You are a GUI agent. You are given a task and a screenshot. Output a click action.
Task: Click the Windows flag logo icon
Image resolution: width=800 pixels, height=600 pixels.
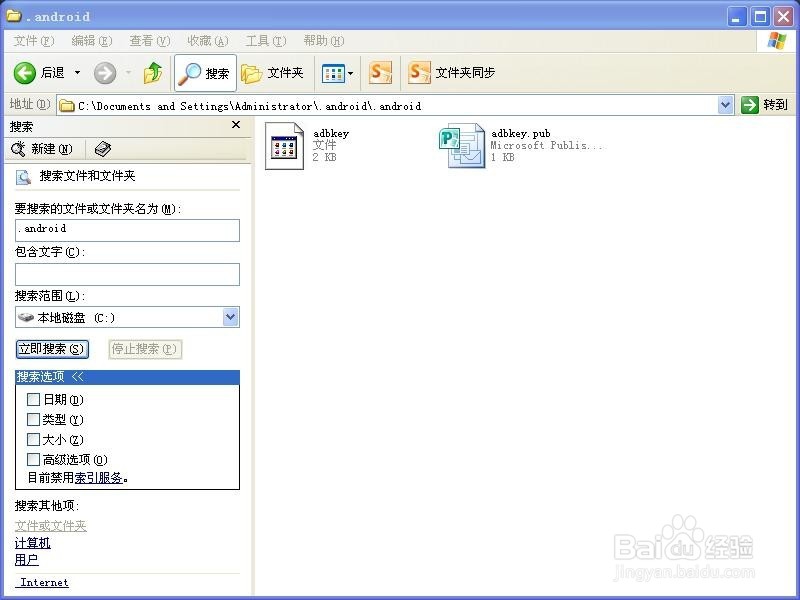pyautogui.click(x=777, y=41)
